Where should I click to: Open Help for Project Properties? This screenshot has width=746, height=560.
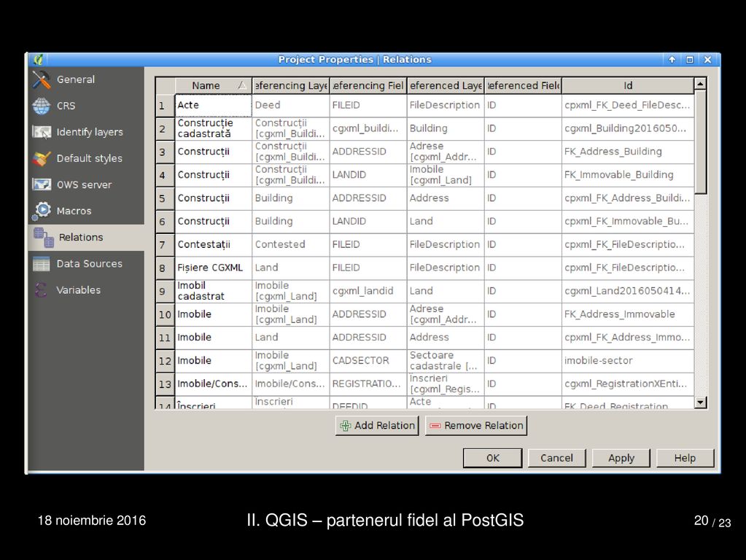[685, 458]
